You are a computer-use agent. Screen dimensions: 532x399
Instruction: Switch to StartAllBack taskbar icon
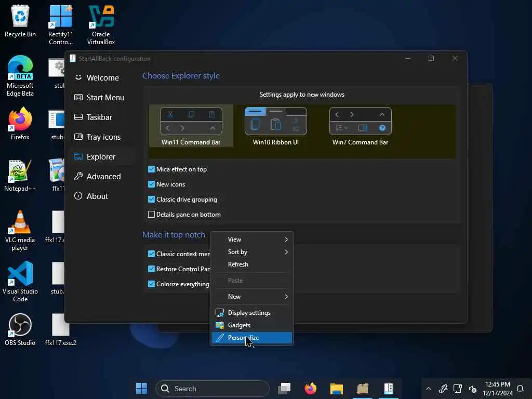click(x=389, y=389)
